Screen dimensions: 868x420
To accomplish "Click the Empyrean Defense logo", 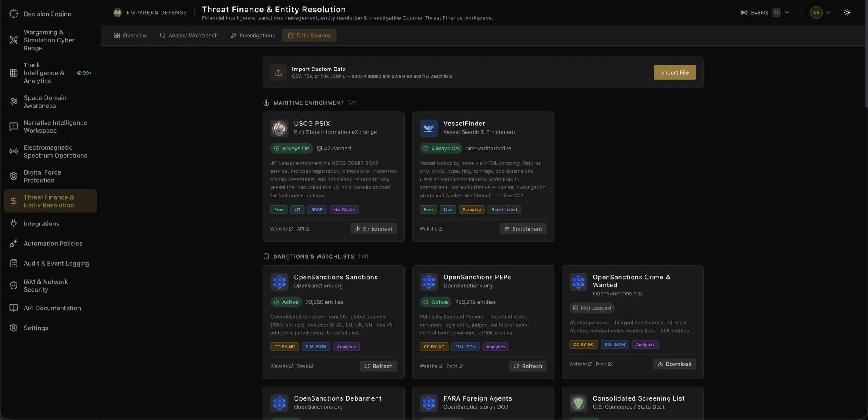I will coord(117,12).
